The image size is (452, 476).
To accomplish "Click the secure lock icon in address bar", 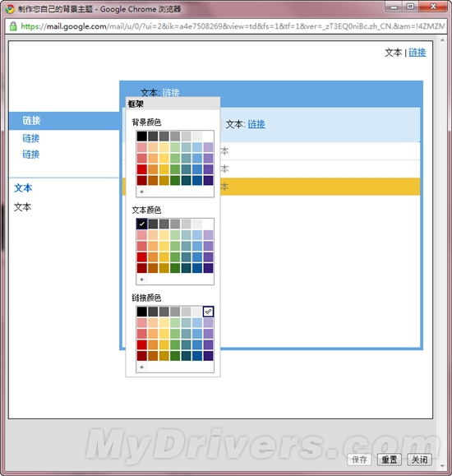I will pos(13,26).
